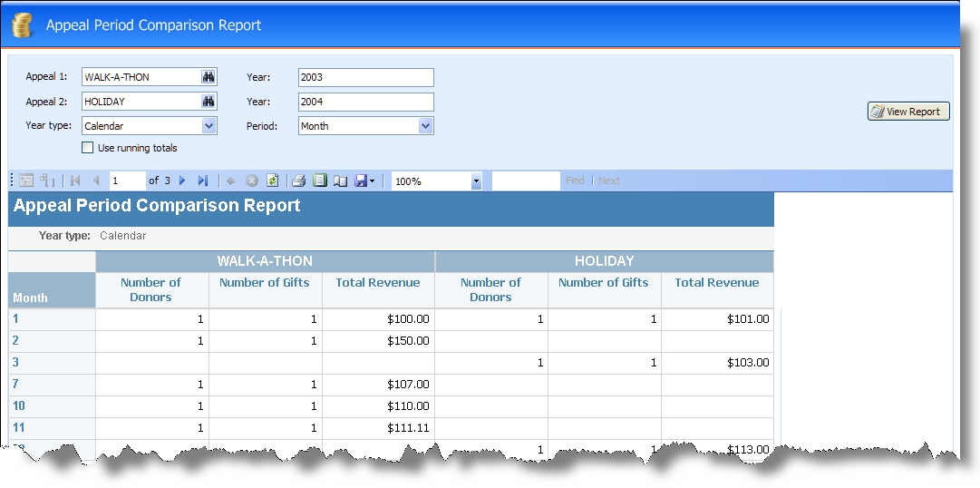The height and width of the screenshot is (488, 980).
Task: Jump to the last report page
Action: click(202, 181)
